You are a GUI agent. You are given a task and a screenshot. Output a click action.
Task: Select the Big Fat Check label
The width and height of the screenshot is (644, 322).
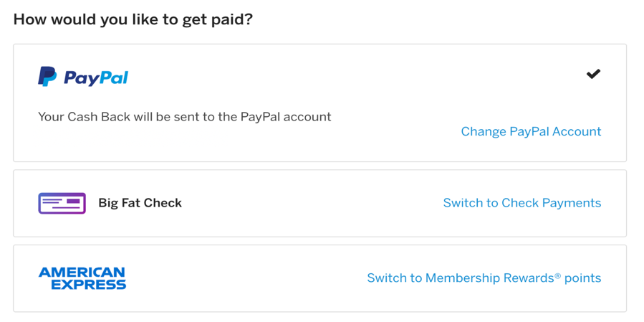(x=140, y=203)
